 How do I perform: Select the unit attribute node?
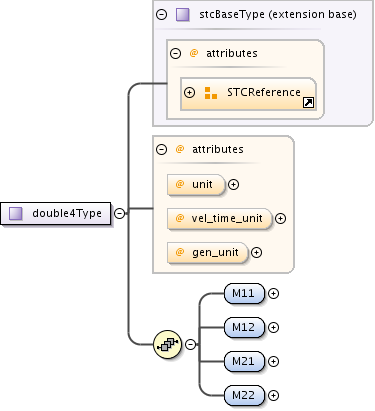[196, 184]
